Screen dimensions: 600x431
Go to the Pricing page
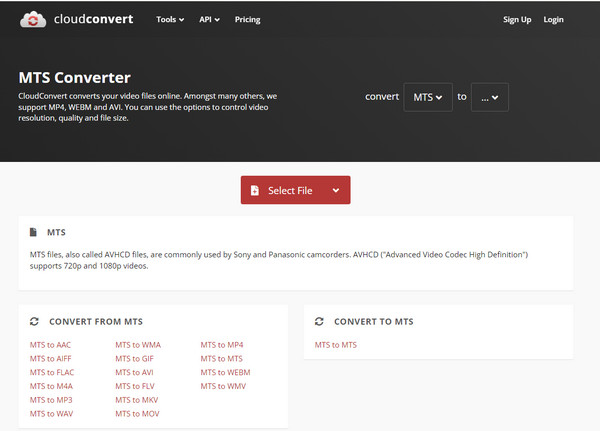tap(248, 20)
